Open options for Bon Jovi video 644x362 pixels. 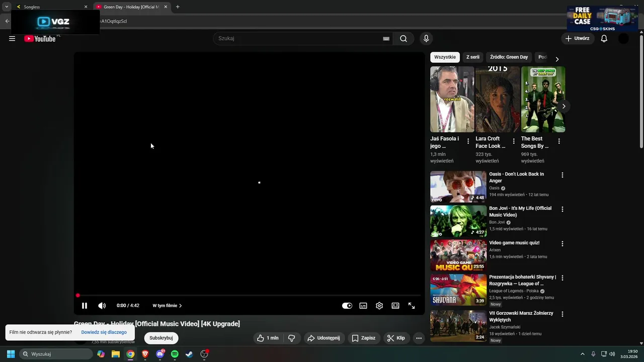pos(562,209)
